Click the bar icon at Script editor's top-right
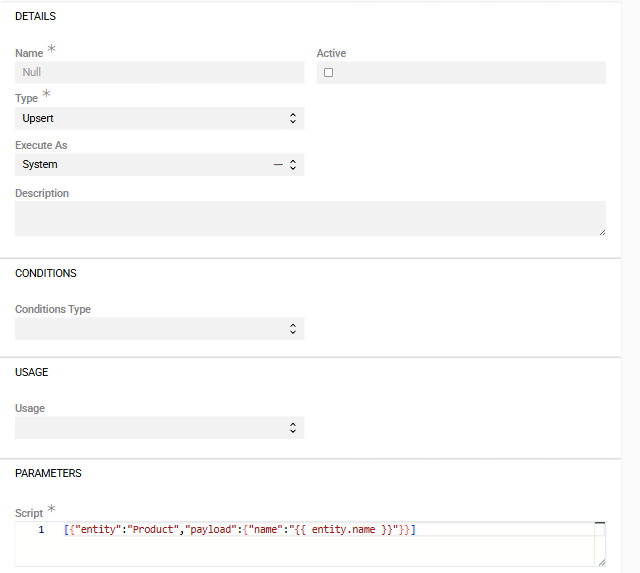Image resolution: width=640 pixels, height=573 pixels. click(x=599, y=523)
